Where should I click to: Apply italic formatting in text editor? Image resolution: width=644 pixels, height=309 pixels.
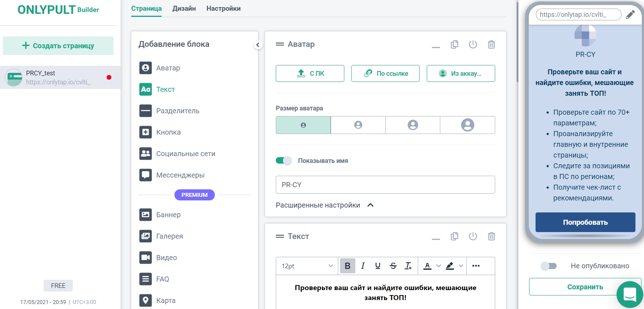point(363,266)
